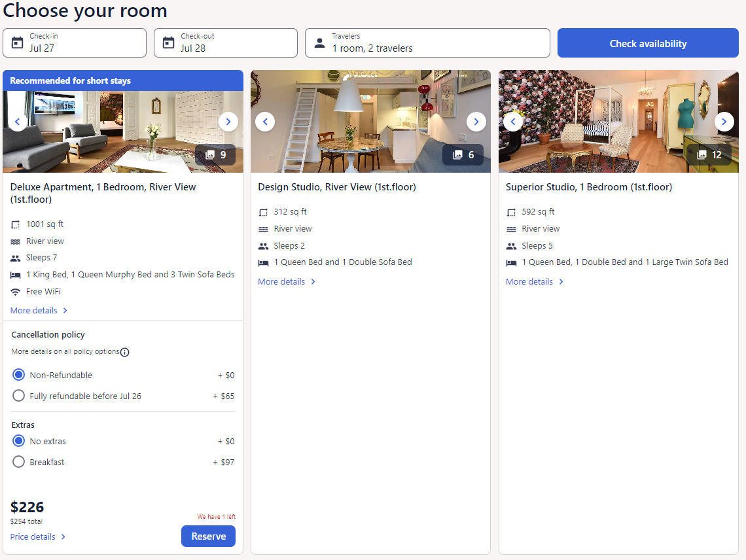Image resolution: width=746 pixels, height=560 pixels.
Task: Click the 312 sq ft size icon
Action: click(x=264, y=212)
